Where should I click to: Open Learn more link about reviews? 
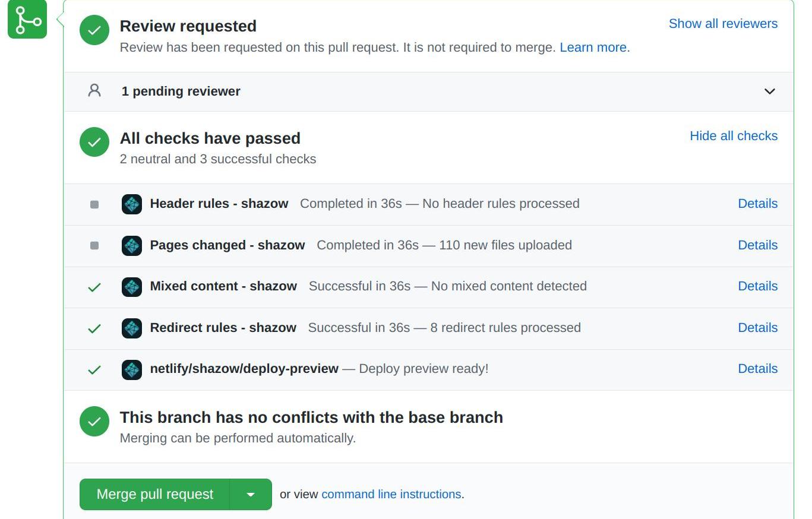[x=593, y=48]
